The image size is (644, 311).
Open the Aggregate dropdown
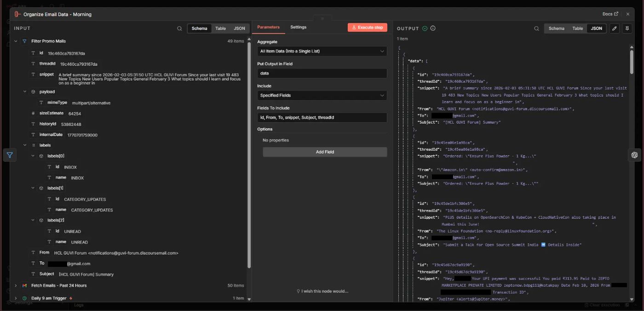point(322,51)
